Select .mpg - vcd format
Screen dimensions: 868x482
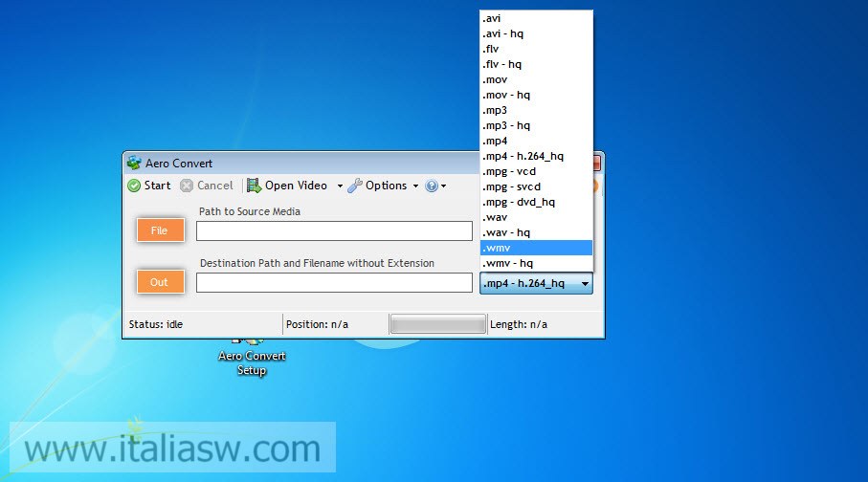pos(536,171)
